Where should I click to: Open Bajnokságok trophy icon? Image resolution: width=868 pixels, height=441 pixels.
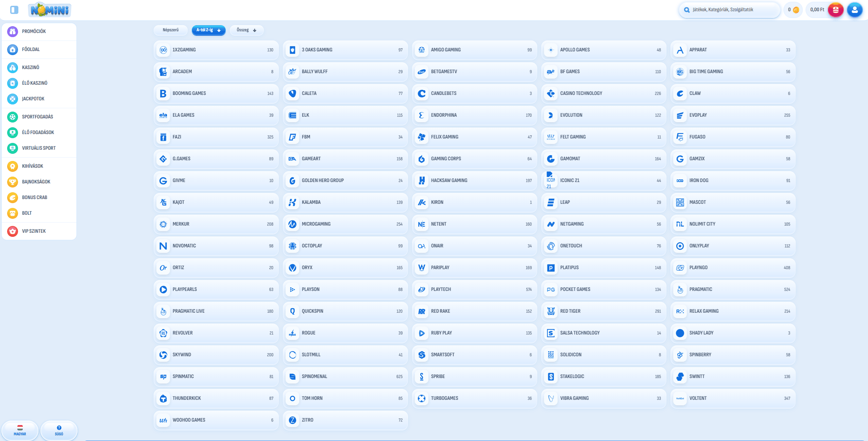coord(13,182)
